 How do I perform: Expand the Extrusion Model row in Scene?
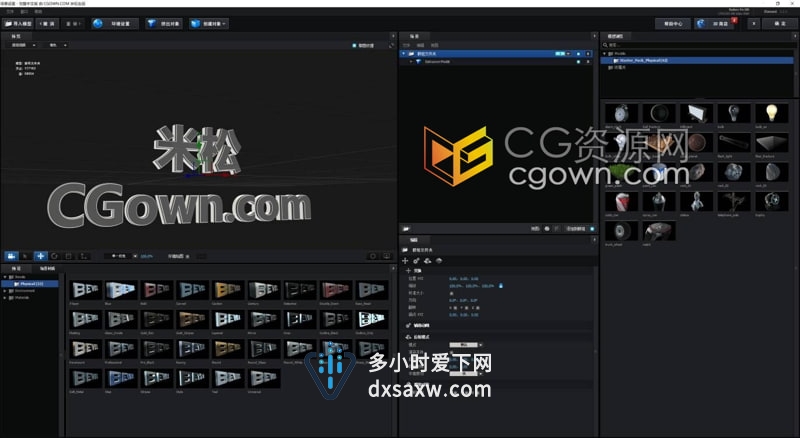411,61
